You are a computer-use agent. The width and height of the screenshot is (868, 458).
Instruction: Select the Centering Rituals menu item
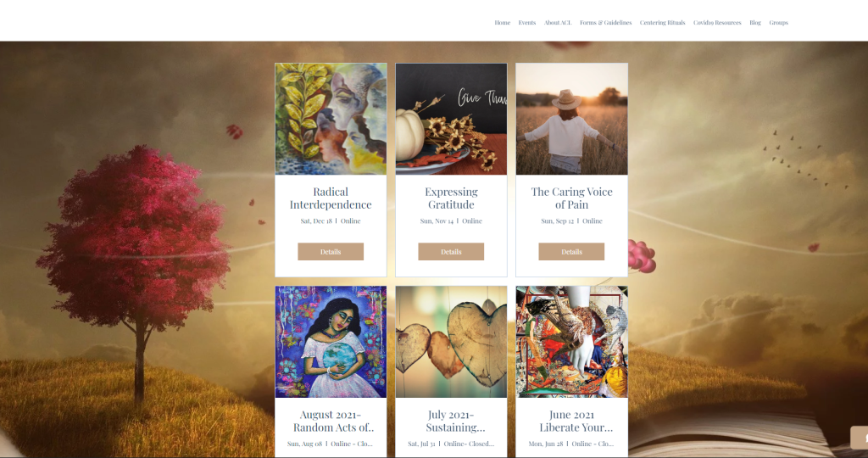click(x=662, y=23)
